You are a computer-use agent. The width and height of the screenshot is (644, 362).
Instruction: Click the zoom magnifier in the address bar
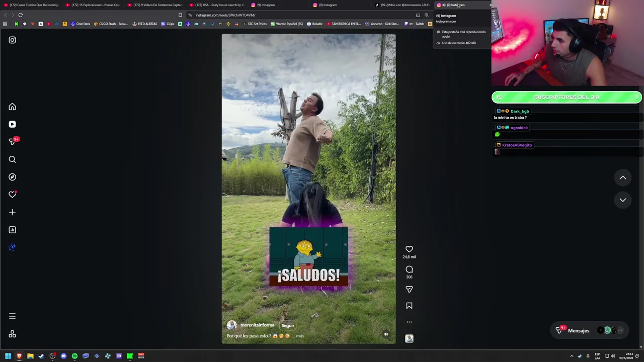426,15
